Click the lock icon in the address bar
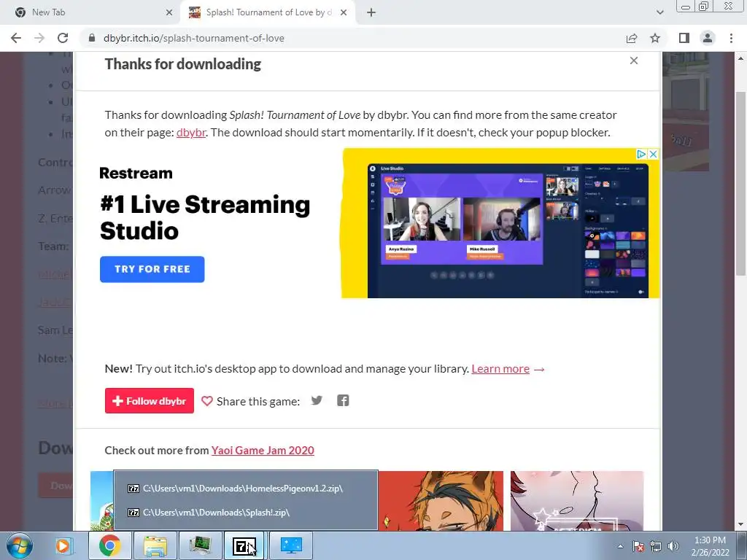 pyautogui.click(x=92, y=38)
